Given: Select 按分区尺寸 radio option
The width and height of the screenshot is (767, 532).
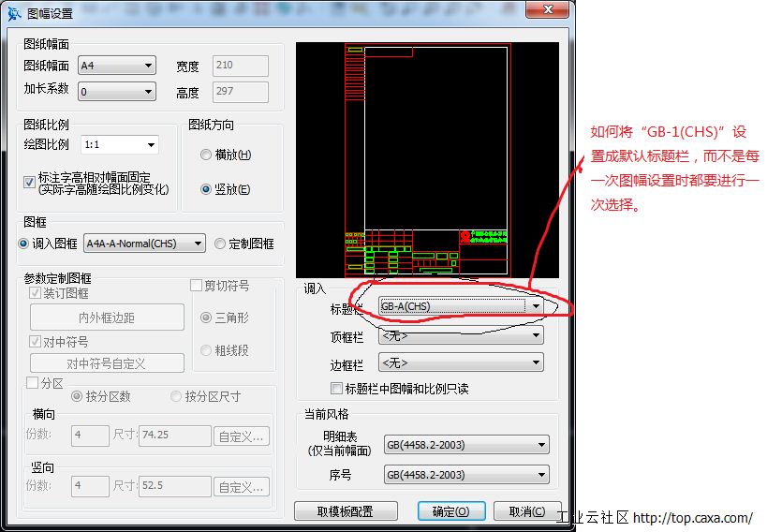Looking at the screenshot, I should [176, 396].
